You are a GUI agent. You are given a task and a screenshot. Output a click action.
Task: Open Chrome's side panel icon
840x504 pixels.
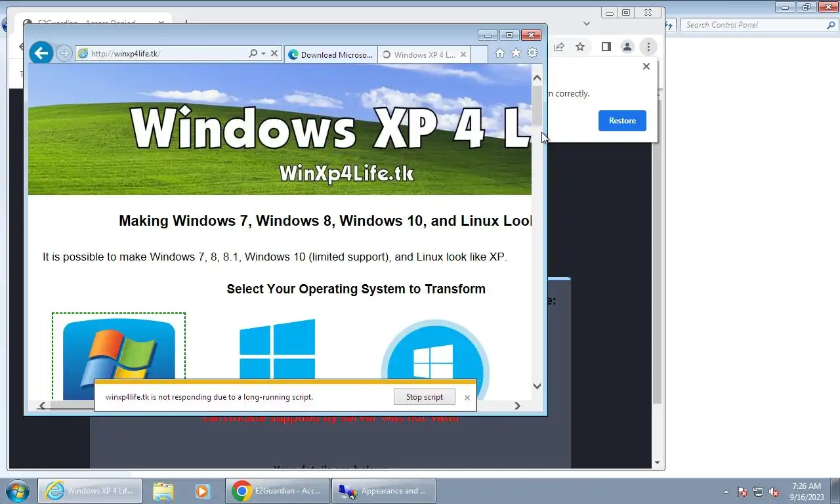(606, 47)
